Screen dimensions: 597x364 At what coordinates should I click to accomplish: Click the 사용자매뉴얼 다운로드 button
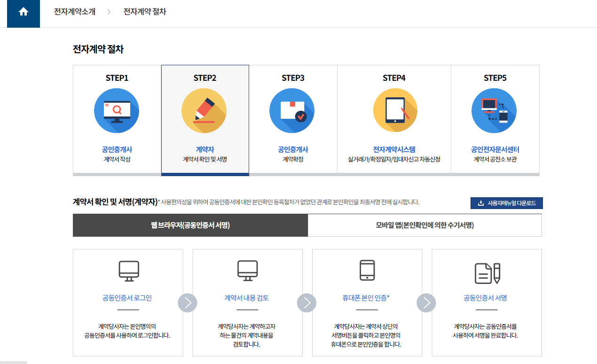pos(507,203)
